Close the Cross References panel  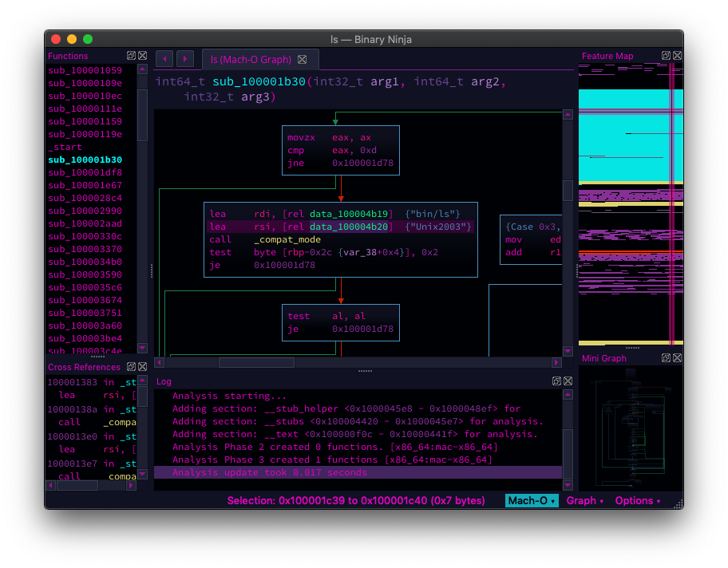pos(142,367)
